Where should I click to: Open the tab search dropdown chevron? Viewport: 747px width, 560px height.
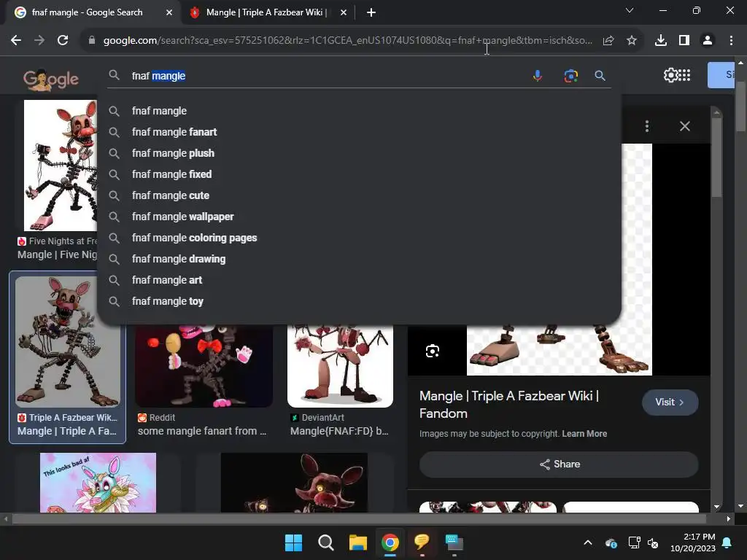630,10
